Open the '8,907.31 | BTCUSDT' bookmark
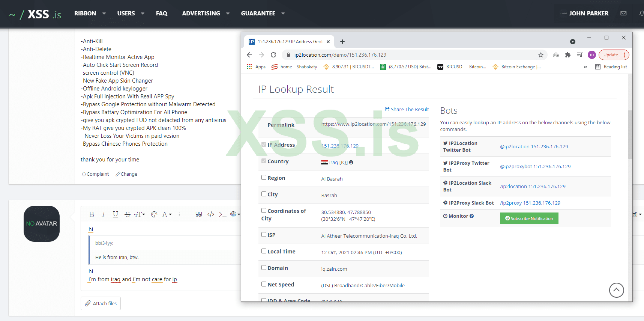The height and width of the screenshot is (321, 644). coord(349,67)
